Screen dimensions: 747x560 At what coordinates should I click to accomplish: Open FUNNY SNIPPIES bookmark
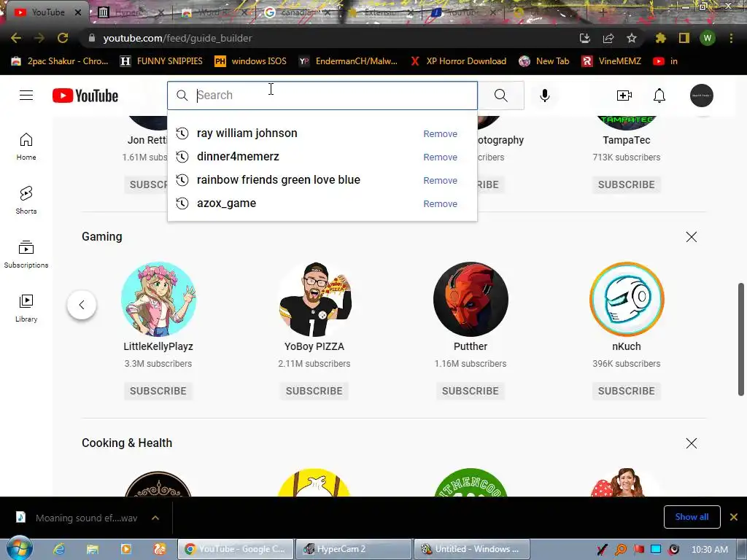pos(161,61)
